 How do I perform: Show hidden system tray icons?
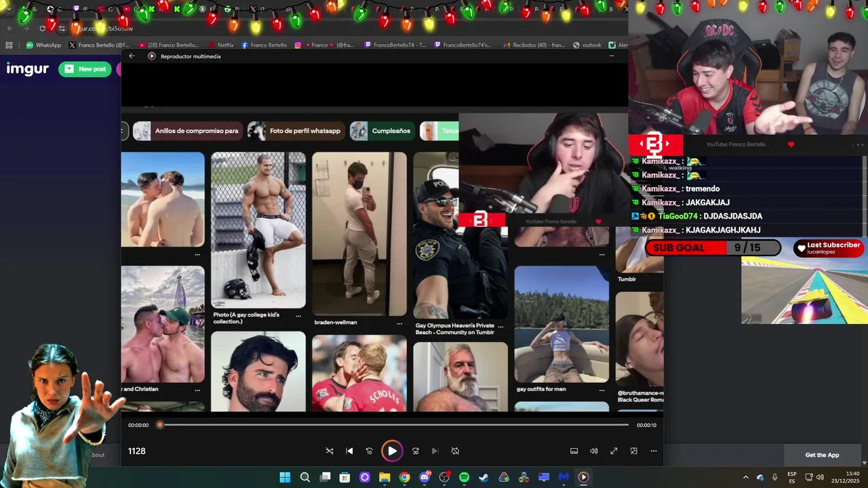746,477
